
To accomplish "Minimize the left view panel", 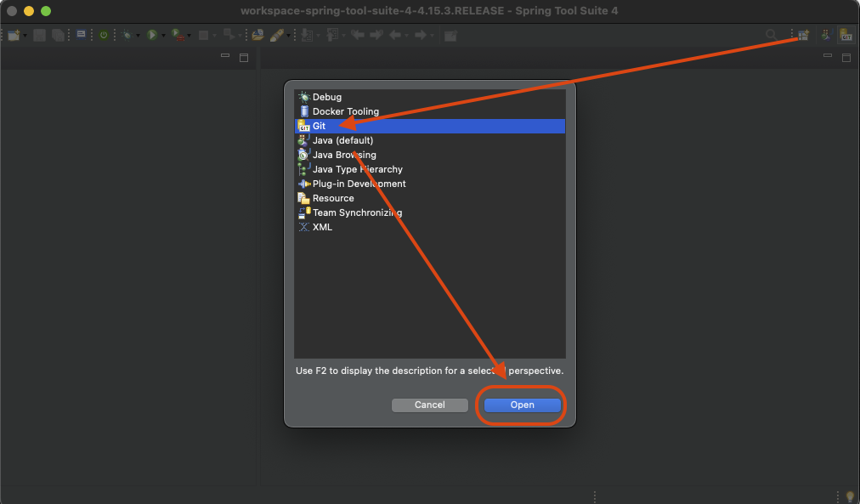I will click(x=225, y=55).
